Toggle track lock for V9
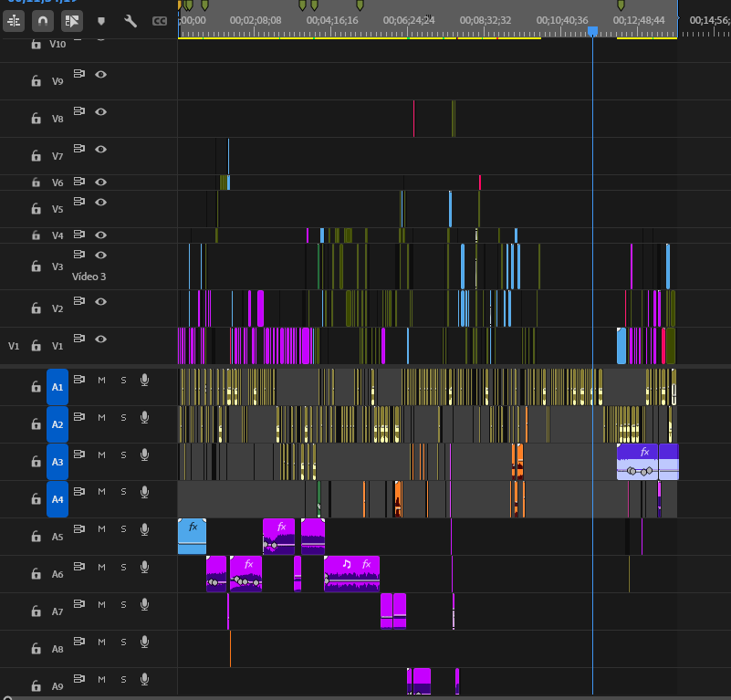This screenshot has height=700, width=731. click(x=36, y=81)
